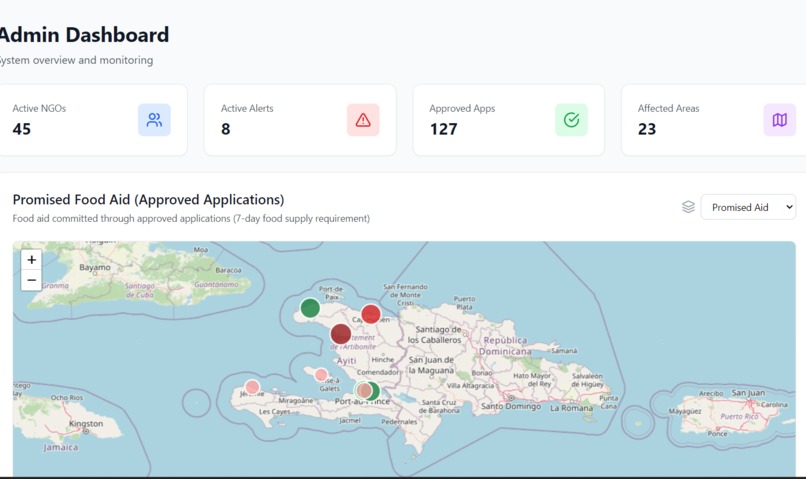The width and height of the screenshot is (806, 479).
Task: Click La Romana label on the map
Action: coord(571,408)
